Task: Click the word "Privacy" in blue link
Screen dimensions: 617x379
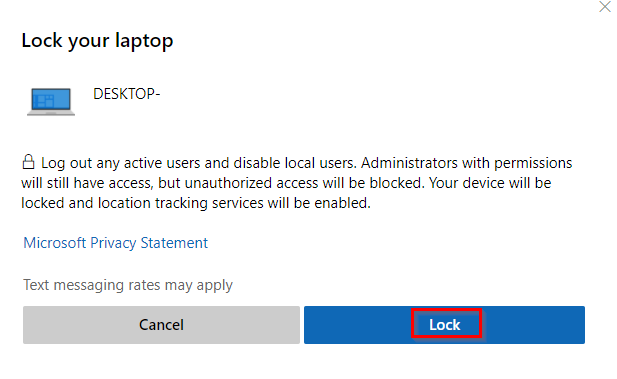Action: pos(113,243)
